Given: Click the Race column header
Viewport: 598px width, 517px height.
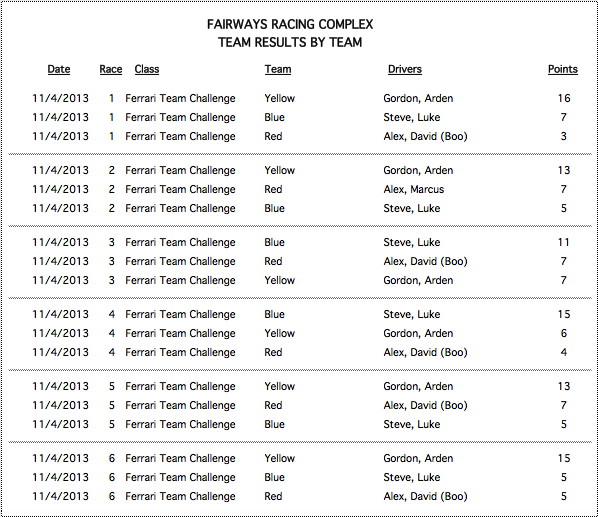Looking at the screenshot, I should [x=111, y=69].
